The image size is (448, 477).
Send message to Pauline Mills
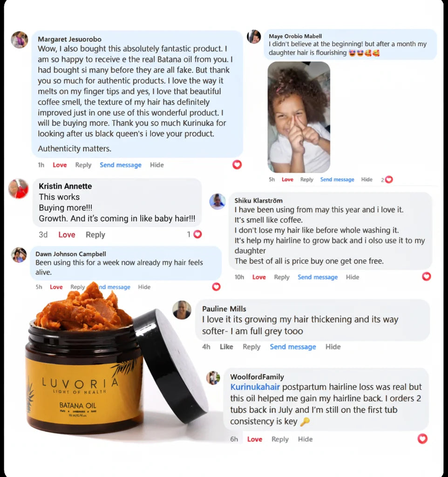[293, 347]
